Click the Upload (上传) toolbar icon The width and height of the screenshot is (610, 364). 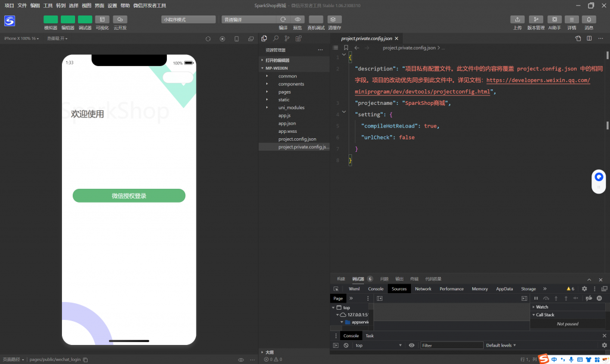(x=518, y=20)
